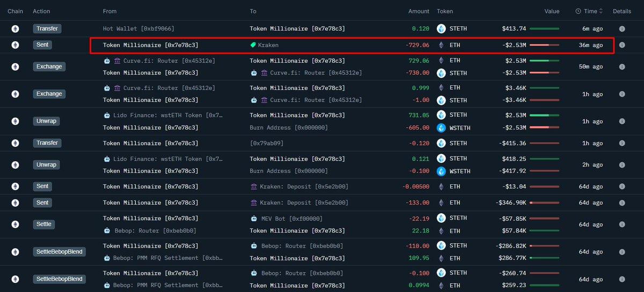Click the Sent badge in 36m ago row
This screenshot has height=292, width=644.
coord(43,45)
